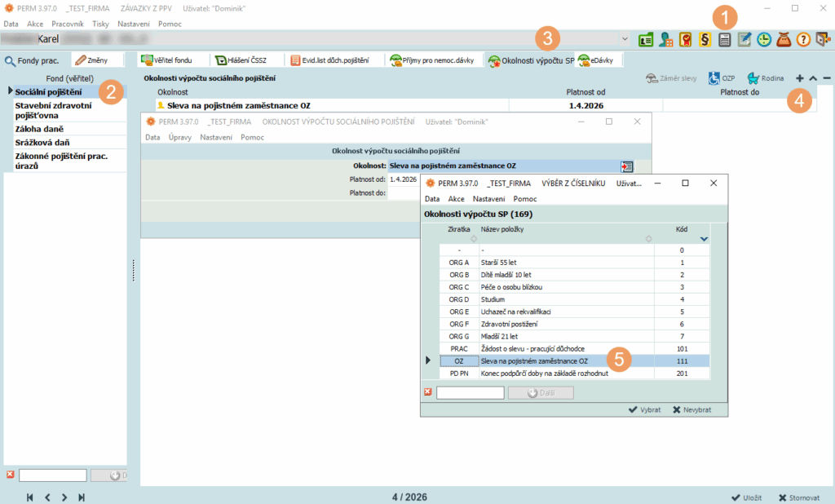Open the notes pencil toolbar icon

pyautogui.click(x=744, y=39)
